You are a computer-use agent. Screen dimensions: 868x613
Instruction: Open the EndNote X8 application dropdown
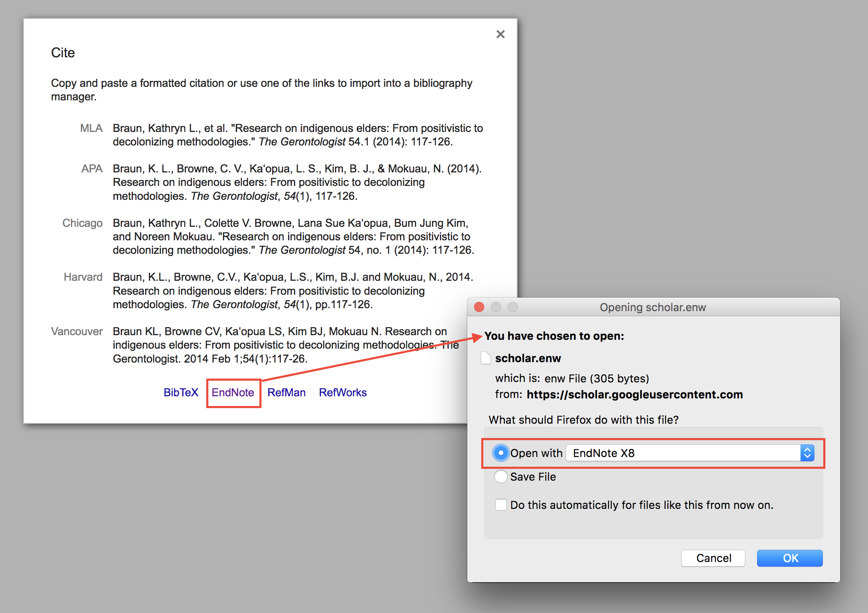[x=683, y=453]
